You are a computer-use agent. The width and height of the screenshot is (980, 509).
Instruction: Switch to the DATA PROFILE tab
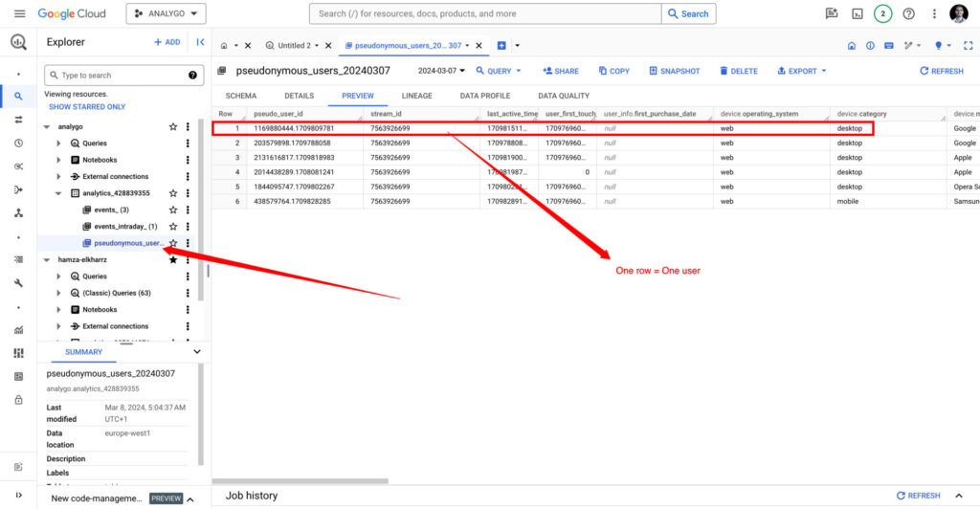(x=484, y=96)
